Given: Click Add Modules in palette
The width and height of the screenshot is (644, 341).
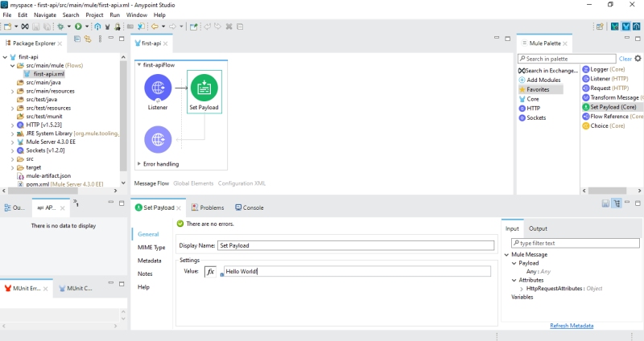Looking at the screenshot, I should pyautogui.click(x=539, y=80).
